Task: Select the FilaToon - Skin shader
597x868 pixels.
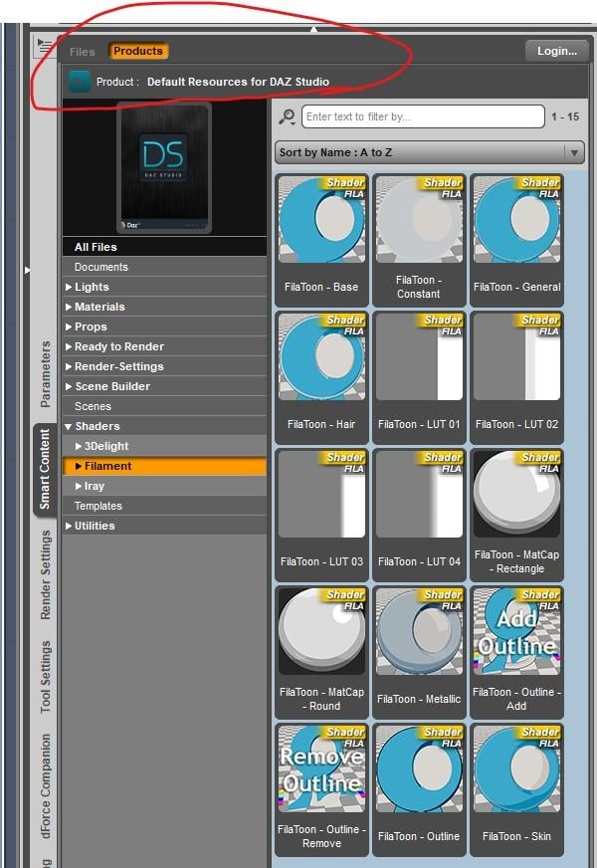Action: click(x=516, y=788)
